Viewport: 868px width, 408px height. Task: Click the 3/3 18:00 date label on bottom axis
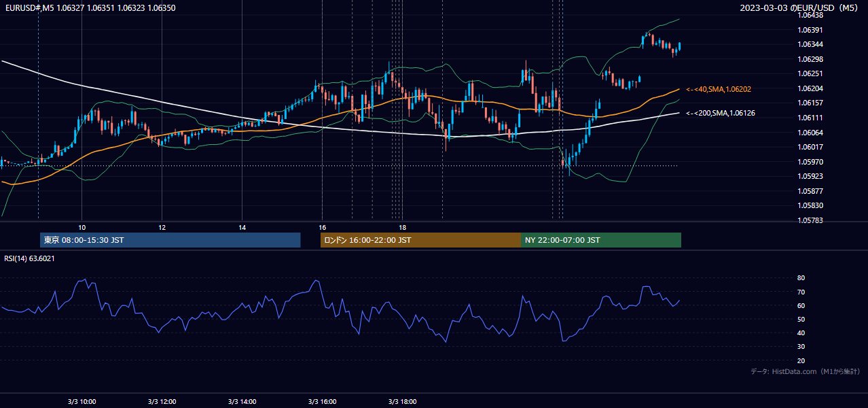pos(402,402)
